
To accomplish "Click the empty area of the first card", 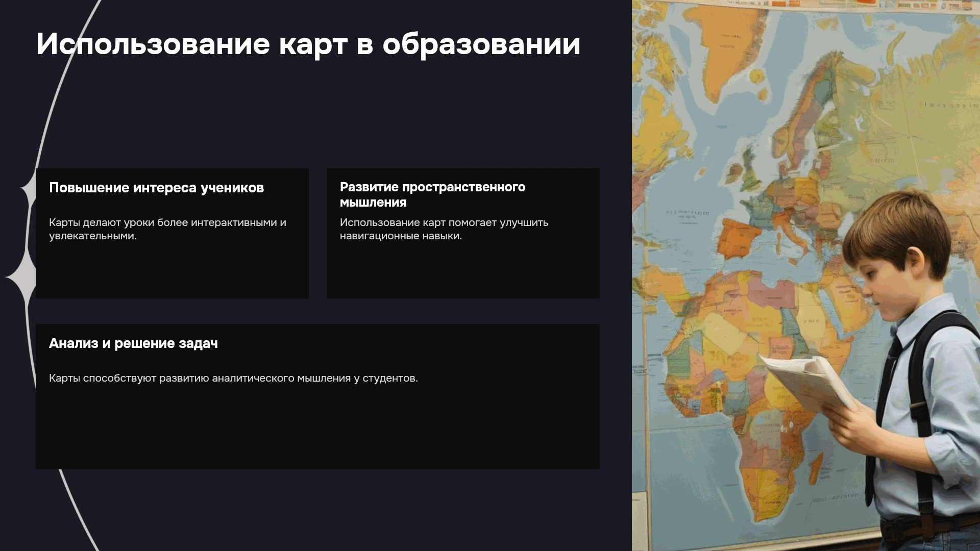I will [x=172, y=270].
